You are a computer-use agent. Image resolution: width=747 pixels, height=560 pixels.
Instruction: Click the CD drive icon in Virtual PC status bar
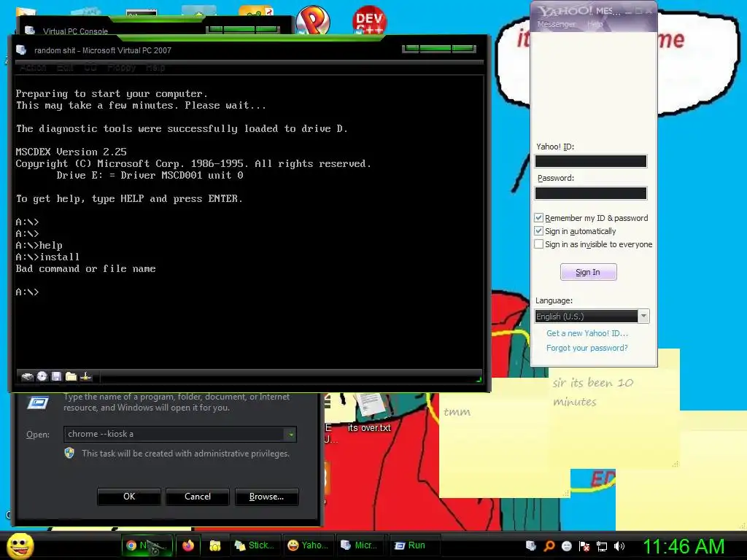click(42, 376)
